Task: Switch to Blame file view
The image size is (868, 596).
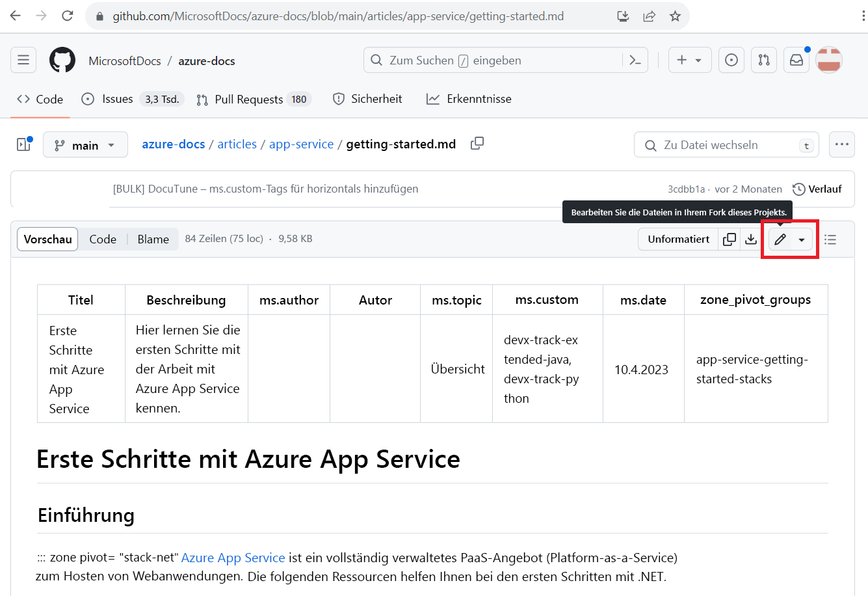Action: (153, 239)
